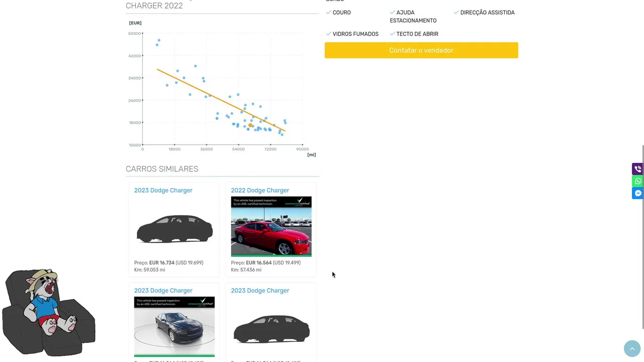Click the [EUR] axis unit label
The height and width of the screenshot is (362, 644).
pos(135,23)
